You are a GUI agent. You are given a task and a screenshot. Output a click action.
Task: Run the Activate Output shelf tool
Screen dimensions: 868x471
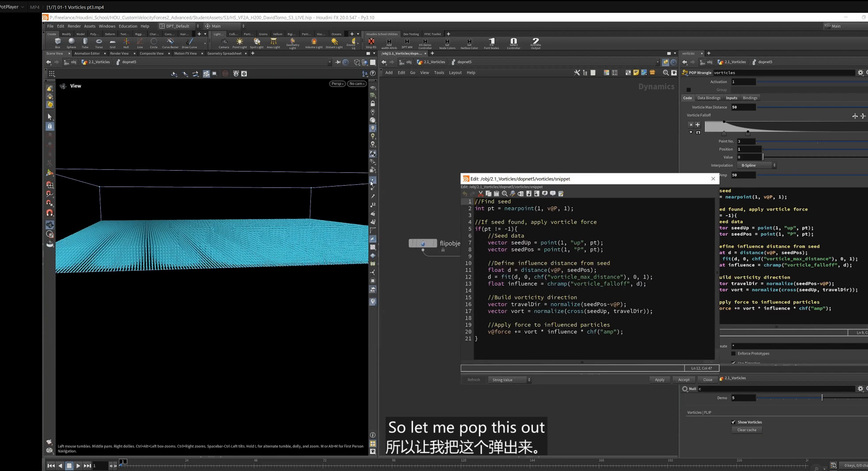(535, 44)
